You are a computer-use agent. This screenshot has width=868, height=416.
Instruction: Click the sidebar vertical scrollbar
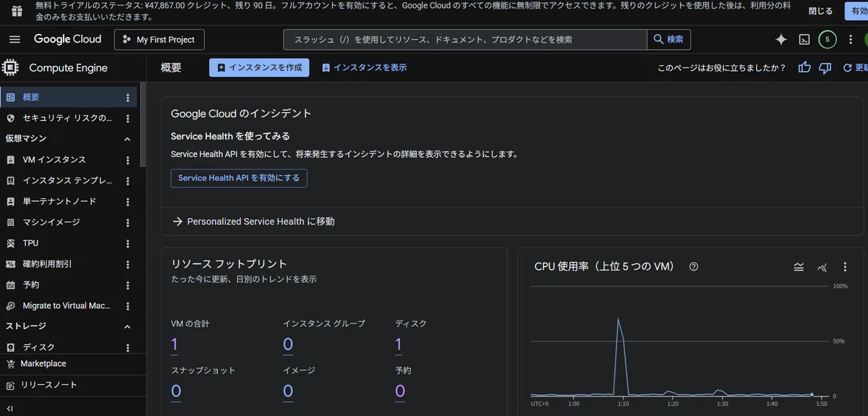(142, 127)
